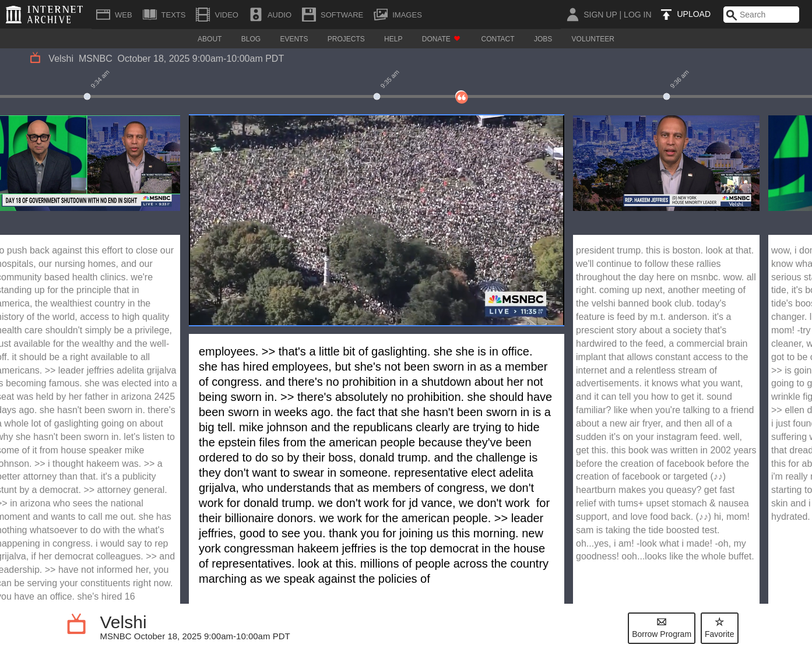Open the Software floppy disk icon
The width and height of the screenshot is (812, 662).
coord(309,15)
